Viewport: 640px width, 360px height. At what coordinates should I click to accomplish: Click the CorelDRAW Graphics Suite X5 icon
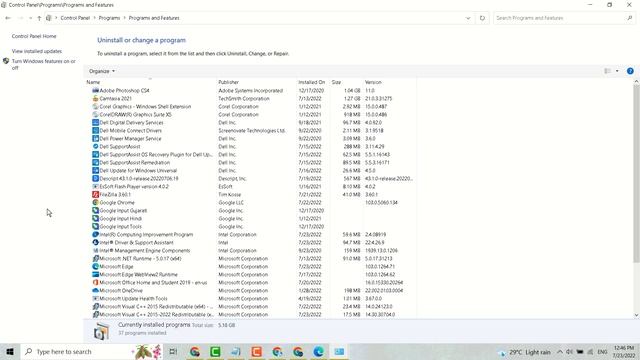96,115
